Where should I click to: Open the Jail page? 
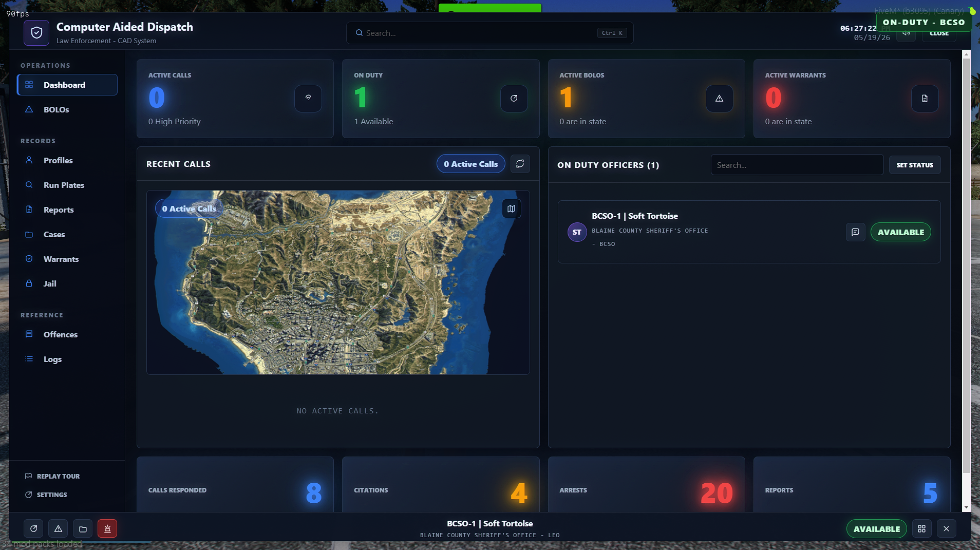pos(67,283)
